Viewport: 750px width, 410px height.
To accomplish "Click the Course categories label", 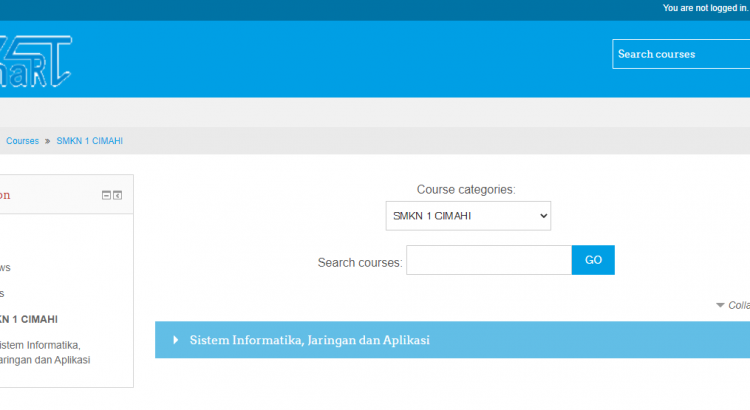I will [465, 189].
